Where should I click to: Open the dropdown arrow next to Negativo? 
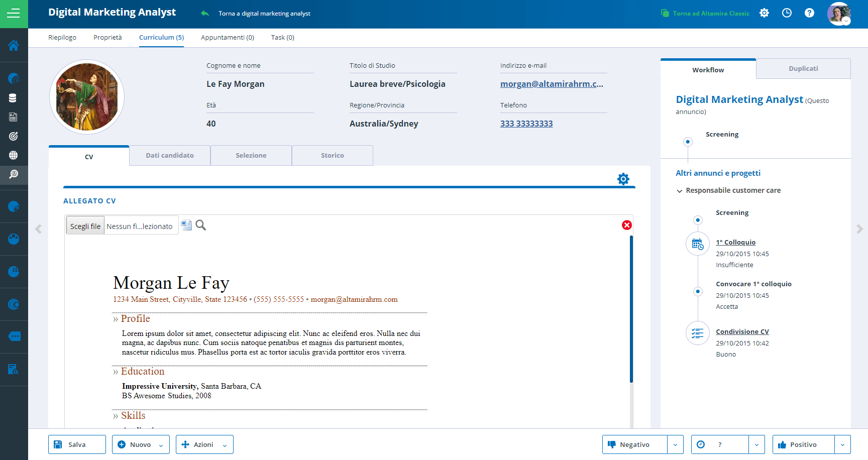675,444
